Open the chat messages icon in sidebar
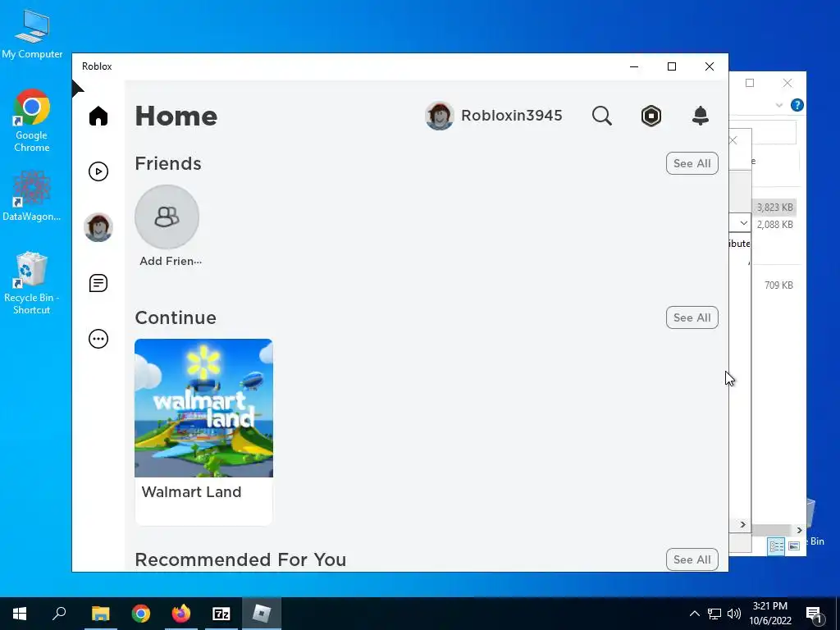Screen dimensions: 840x630 tap(98, 283)
